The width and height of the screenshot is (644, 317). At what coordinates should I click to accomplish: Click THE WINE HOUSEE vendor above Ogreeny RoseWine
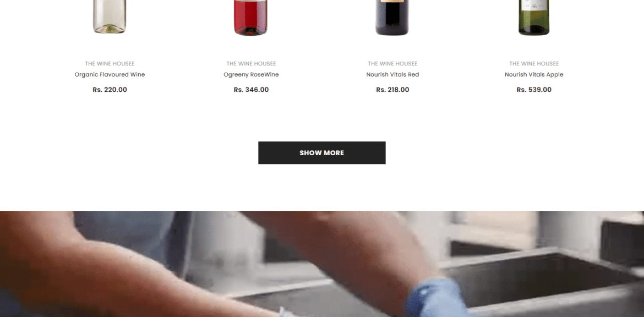pos(251,64)
